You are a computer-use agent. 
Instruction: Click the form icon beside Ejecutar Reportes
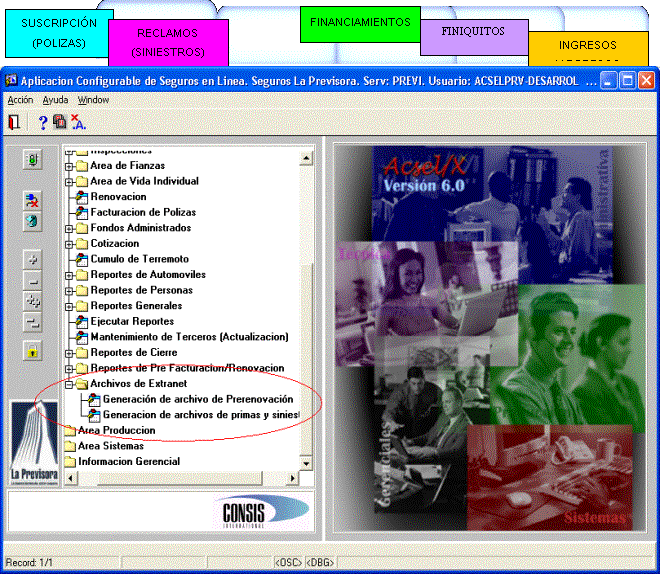[82, 322]
